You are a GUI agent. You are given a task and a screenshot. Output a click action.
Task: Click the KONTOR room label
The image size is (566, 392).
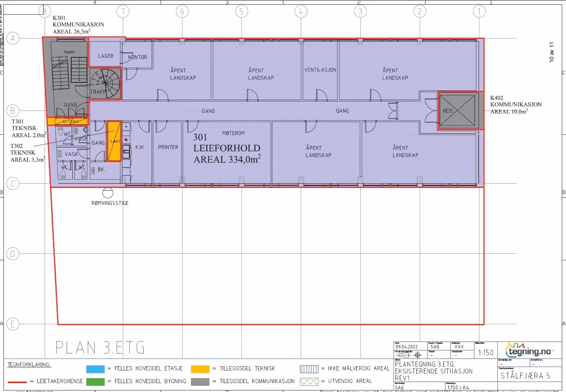coord(138,57)
